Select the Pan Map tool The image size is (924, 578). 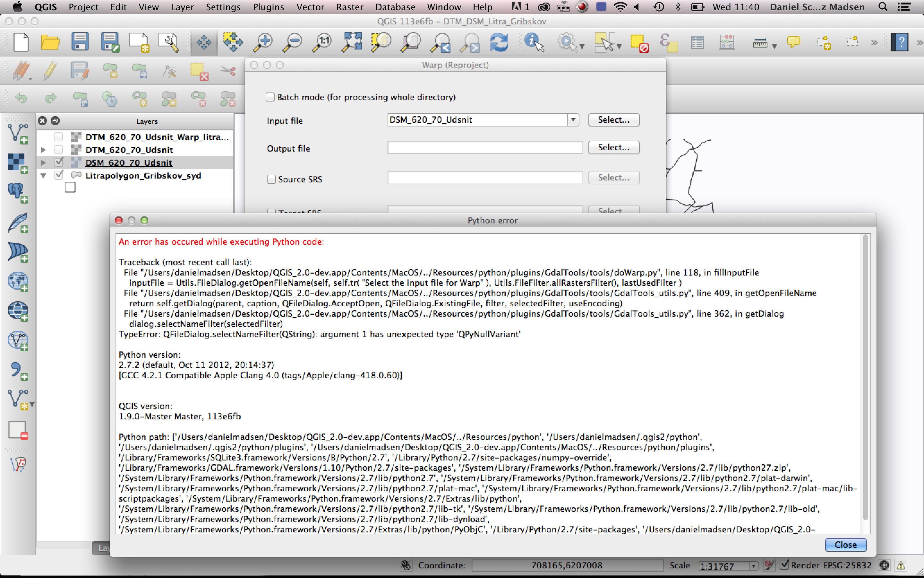(x=203, y=42)
